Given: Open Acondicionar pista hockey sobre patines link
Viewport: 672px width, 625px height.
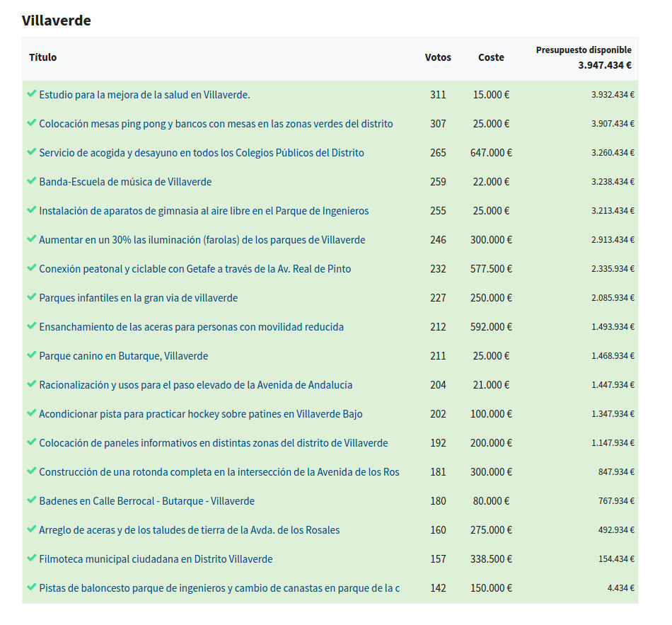Looking at the screenshot, I should tap(201, 414).
